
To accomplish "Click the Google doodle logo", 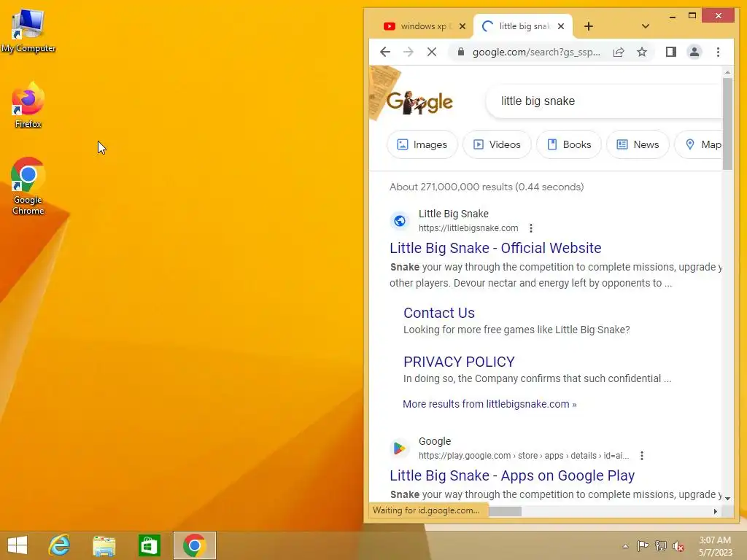I will coord(419,102).
